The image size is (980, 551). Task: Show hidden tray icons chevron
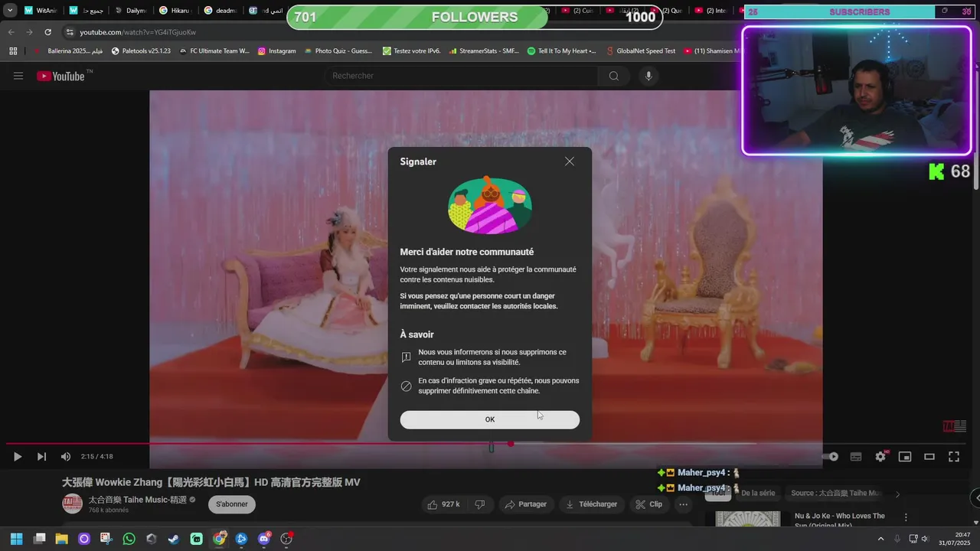880,539
